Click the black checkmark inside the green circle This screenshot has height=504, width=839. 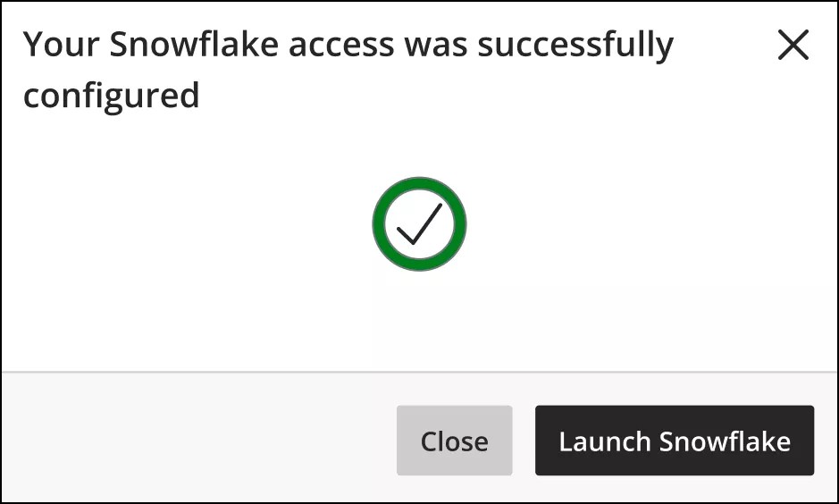point(419,224)
